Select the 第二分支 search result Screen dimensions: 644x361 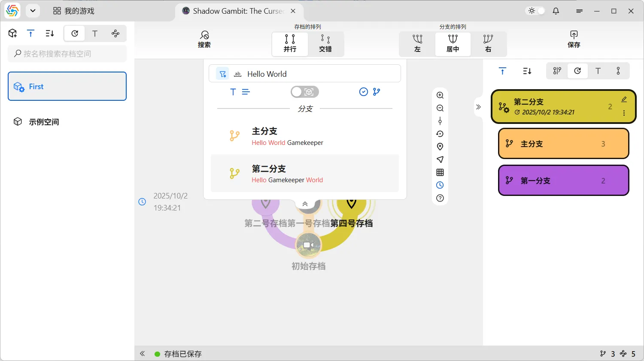304,173
